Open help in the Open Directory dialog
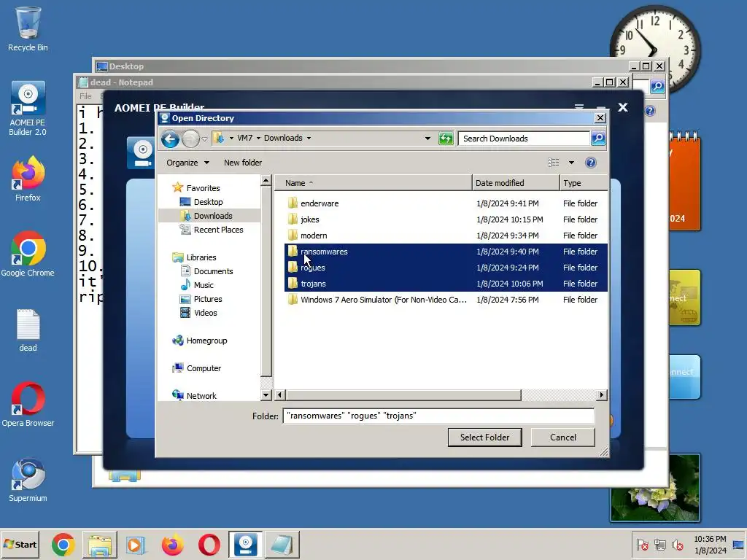747x560 pixels. [x=591, y=163]
